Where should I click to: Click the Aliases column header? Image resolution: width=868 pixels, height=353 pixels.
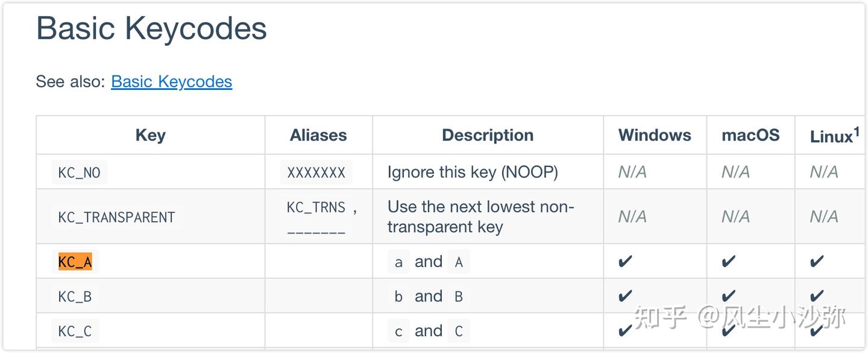click(318, 135)
